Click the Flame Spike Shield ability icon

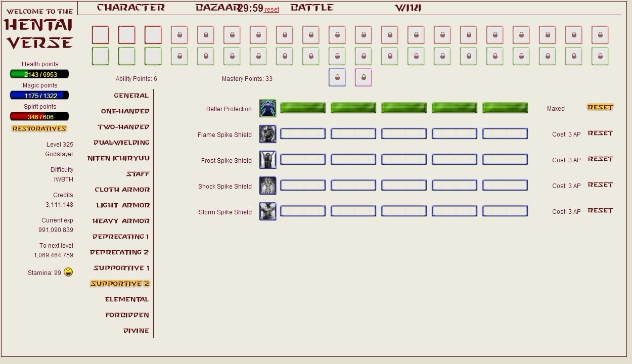click(x=268, y=134)
